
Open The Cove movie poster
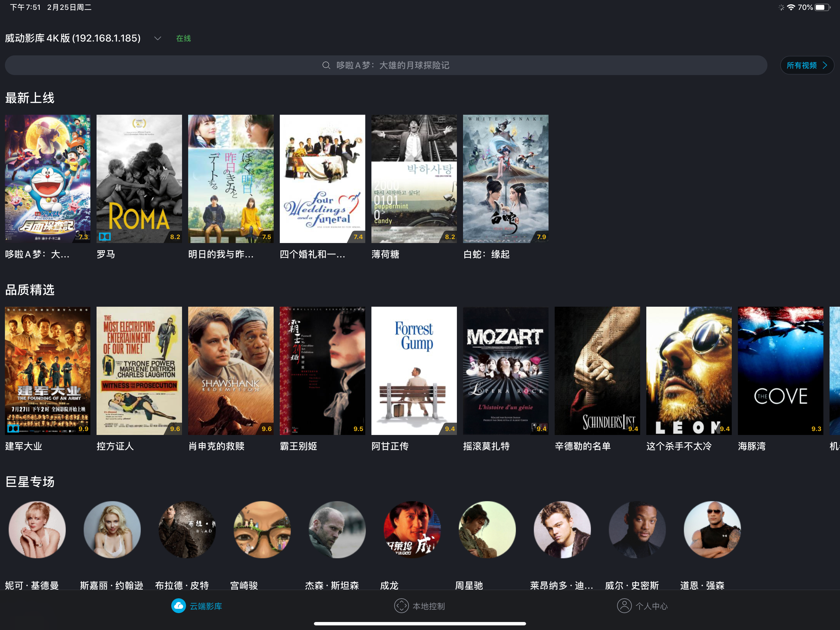(780, 370)
